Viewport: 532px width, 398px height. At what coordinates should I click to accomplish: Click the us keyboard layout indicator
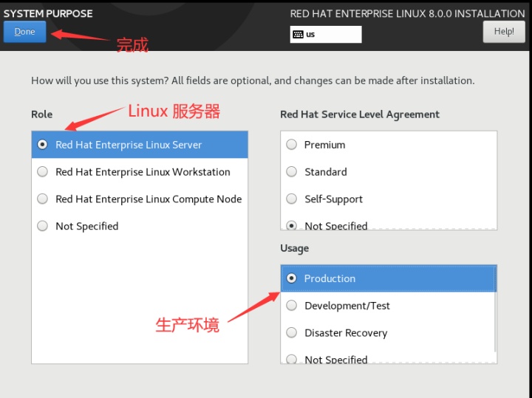tap(326, 34)
